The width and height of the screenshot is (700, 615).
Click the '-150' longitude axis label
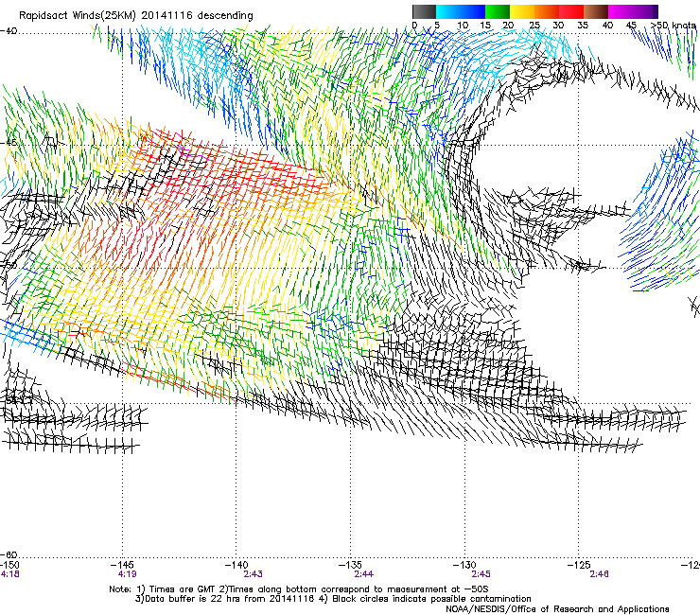pos(9,565)
